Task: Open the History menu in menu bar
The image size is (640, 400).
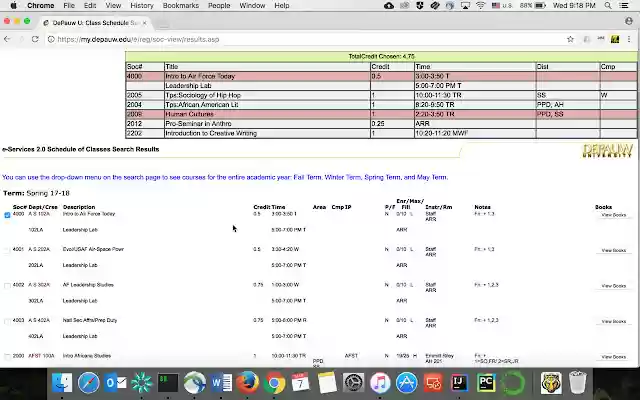Action: [141, 5]
